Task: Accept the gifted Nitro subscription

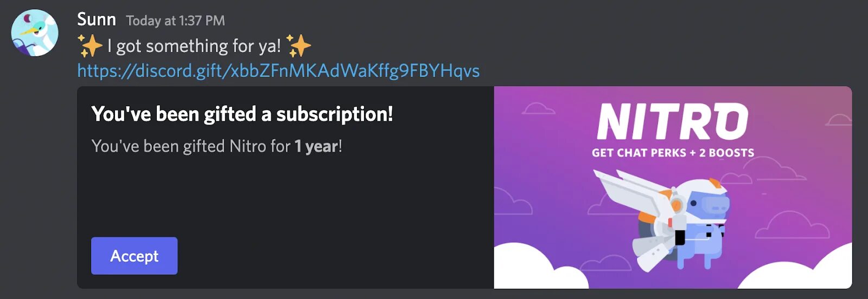Action: tap(134, 256)
